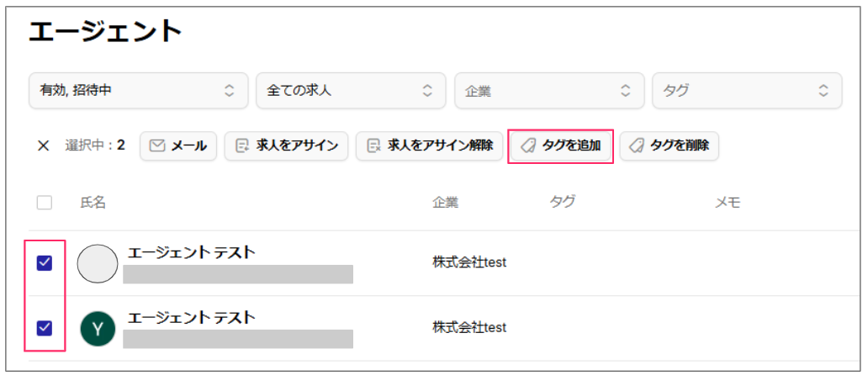Click the 氏名 column header
Image resolution: width=868 pixels, height=375 pixels.
pyautogui.click(x=93, y=203)
